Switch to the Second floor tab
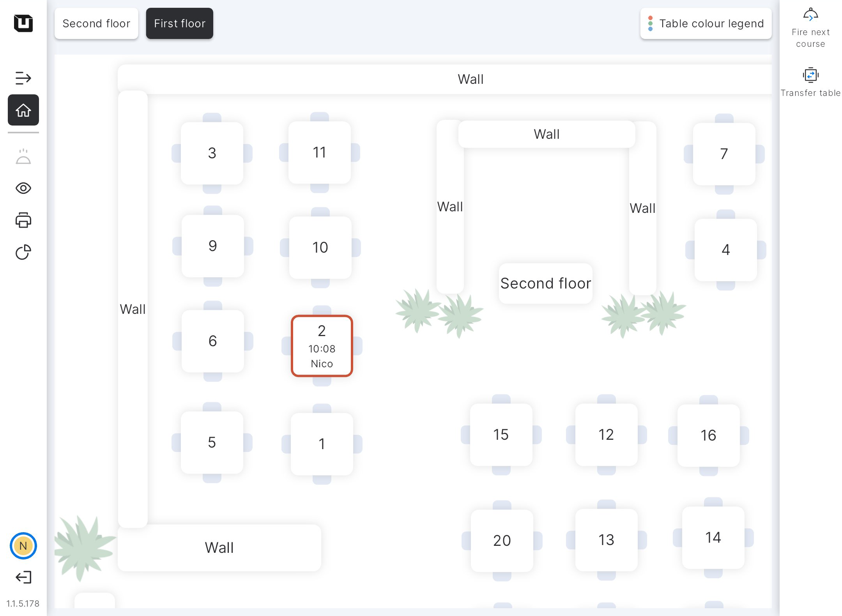The width and height of the screenshot is (842, 616). (x=96, y=23)
